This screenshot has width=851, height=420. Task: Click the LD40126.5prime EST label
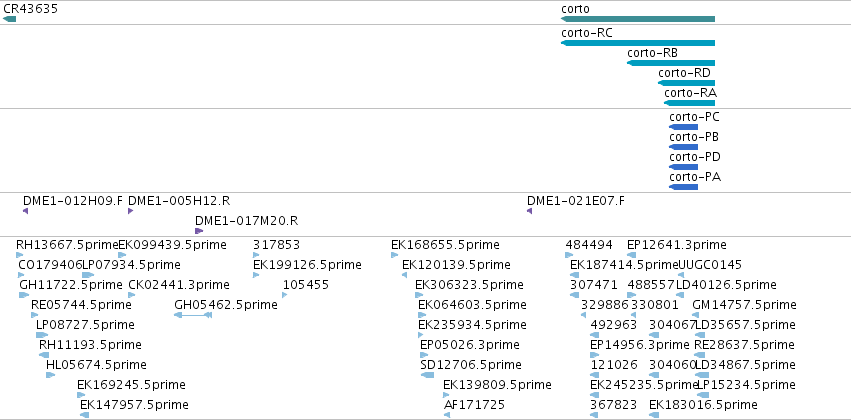click(x=726, y=285)
